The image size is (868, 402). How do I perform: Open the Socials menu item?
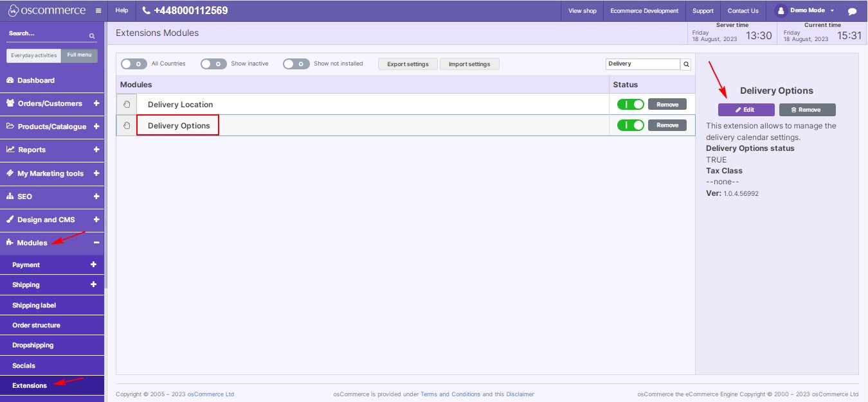pos(51,365)
